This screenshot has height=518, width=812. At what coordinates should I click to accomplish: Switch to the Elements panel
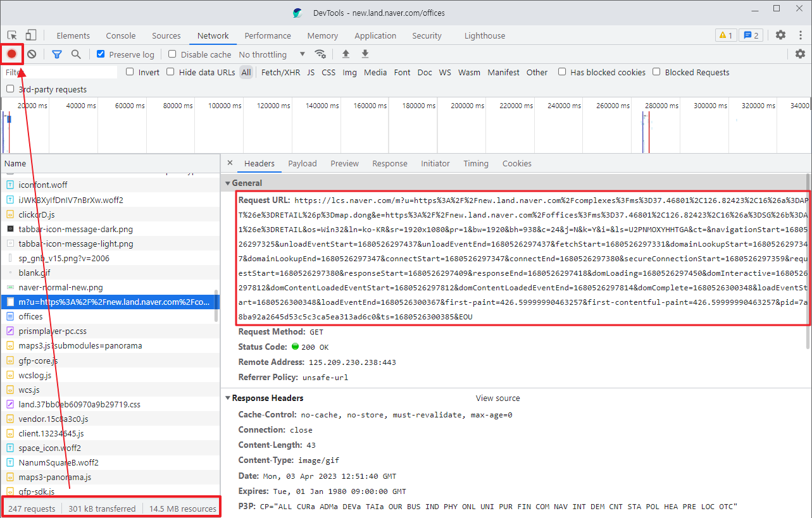pyautogui.click(x=73, y=35)
